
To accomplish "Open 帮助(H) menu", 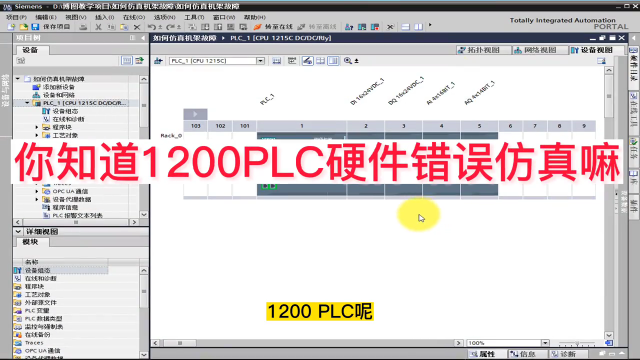I will tap(254, 17).
